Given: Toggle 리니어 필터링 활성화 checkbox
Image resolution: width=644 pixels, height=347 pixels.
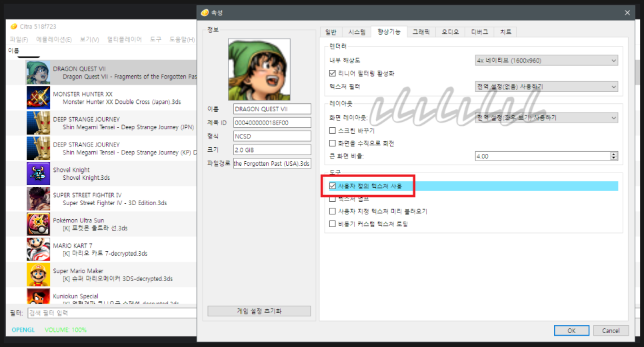Looking at the screenshot, I should (x=332, y=73).
